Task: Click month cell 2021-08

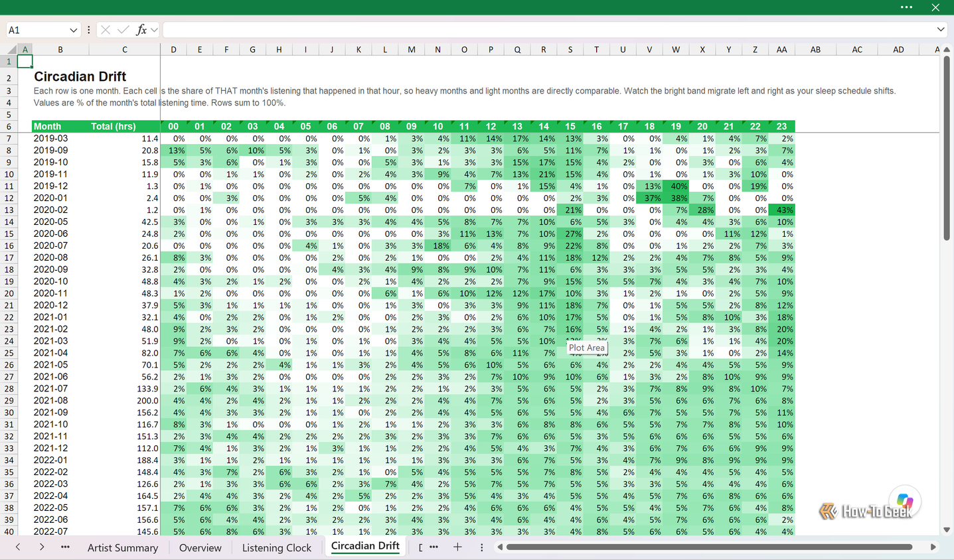Action: [60, 401]
